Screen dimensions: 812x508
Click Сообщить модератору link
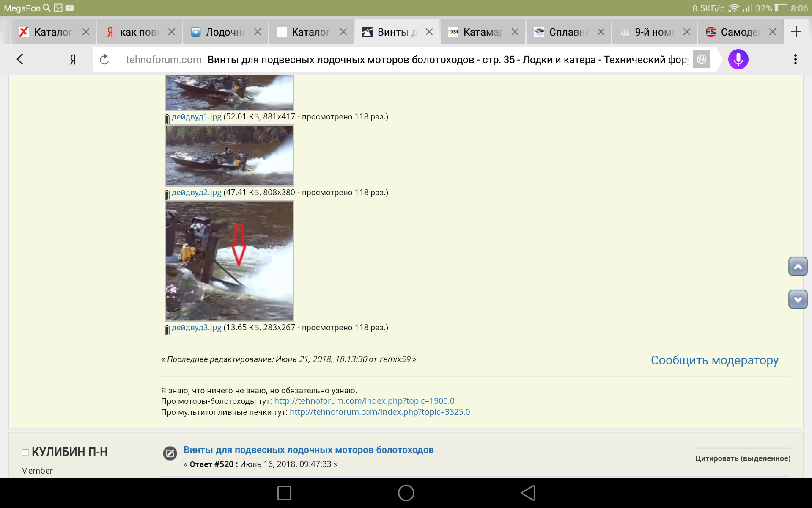(x=714, y=360)
